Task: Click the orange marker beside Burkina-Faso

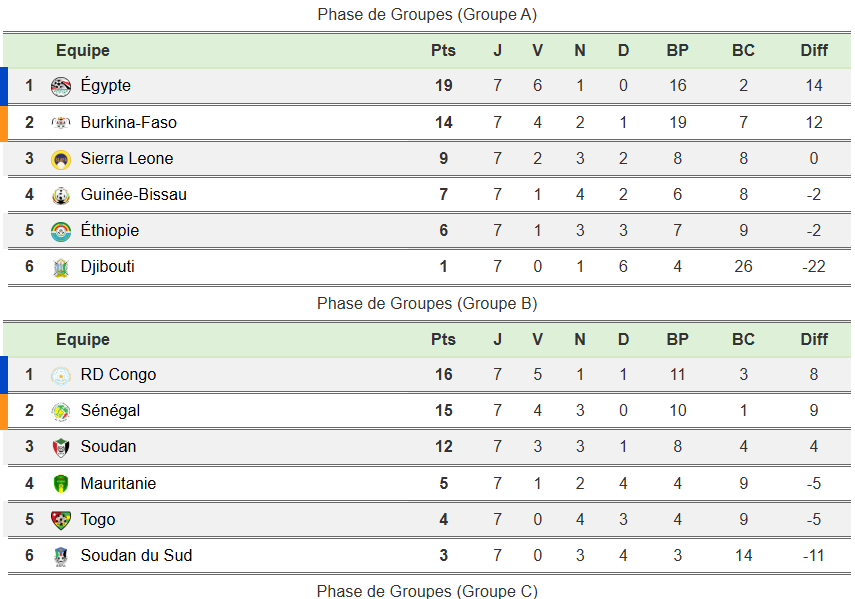Action: [4, 122]
